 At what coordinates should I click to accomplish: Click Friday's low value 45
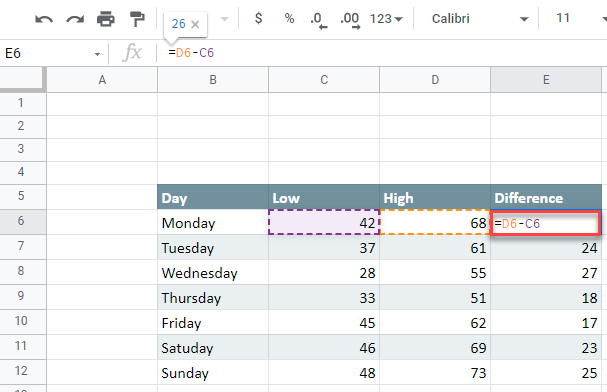pos(324,322)
